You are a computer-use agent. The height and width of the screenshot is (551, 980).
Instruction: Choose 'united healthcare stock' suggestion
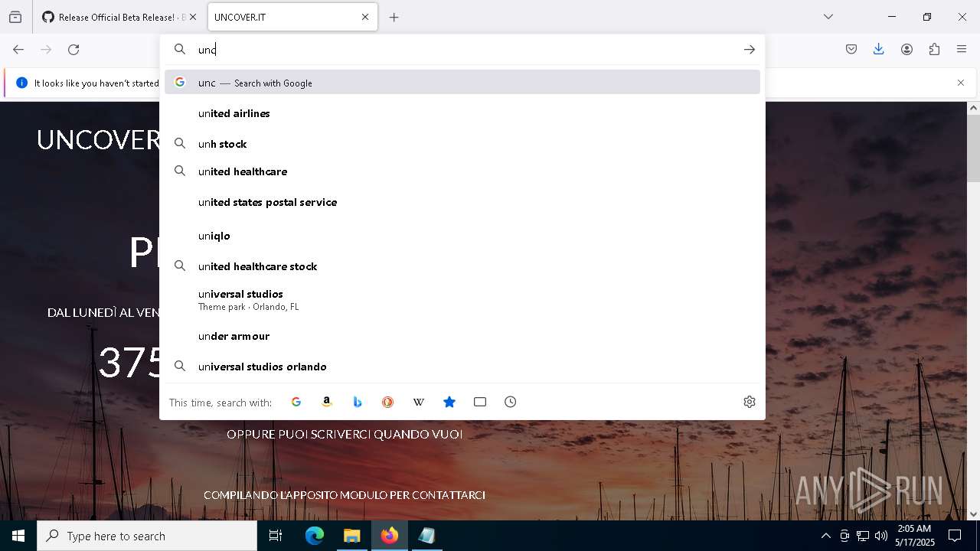[x=462, y=266]
